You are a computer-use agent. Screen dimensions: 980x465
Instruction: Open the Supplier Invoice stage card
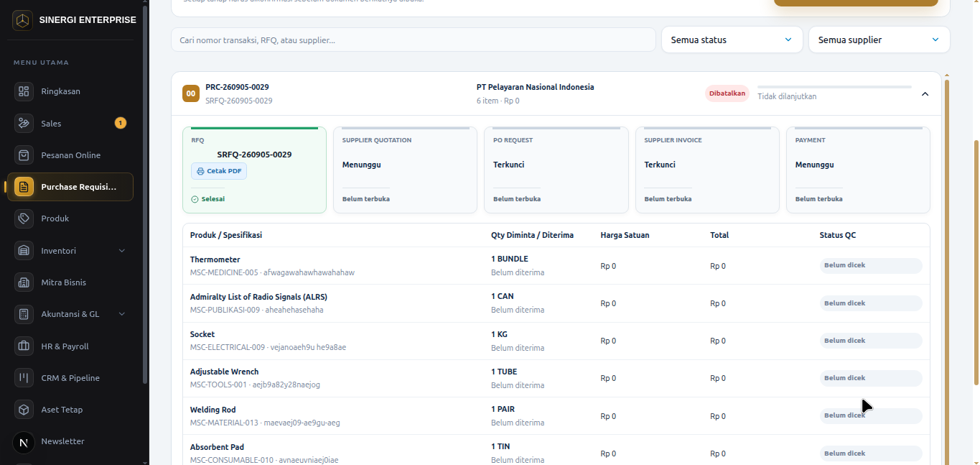click(x=707, y=170)
